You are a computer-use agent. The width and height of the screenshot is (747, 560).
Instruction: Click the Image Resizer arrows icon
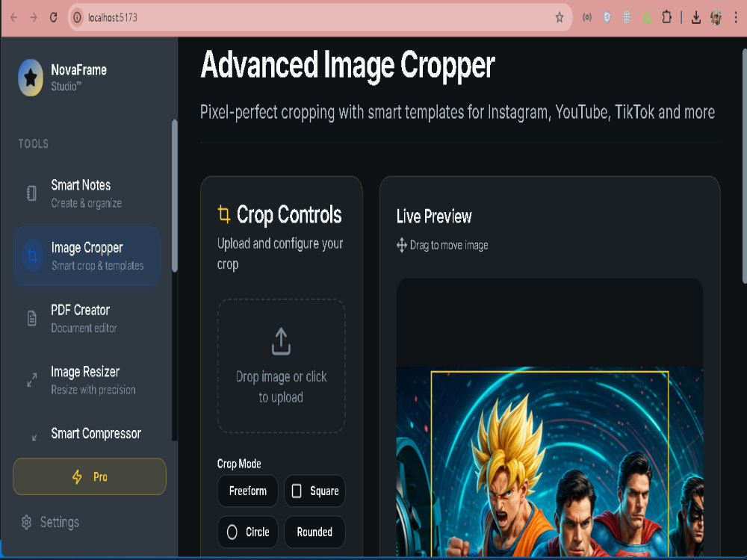coord(32,380)
